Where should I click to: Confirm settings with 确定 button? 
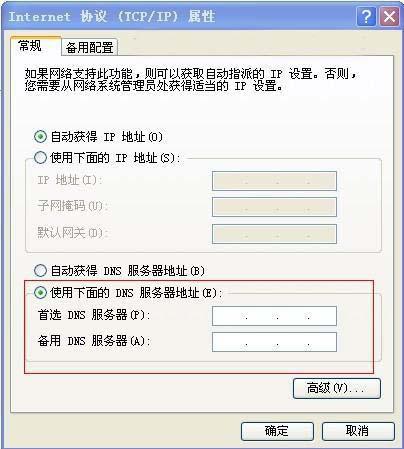point(277,431)
